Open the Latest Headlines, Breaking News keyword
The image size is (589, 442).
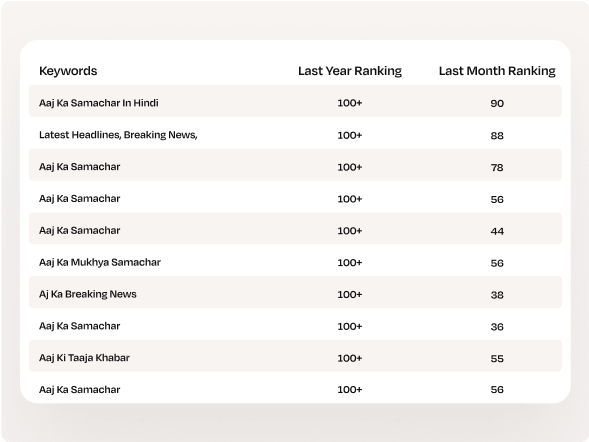(x=118, y=135)
